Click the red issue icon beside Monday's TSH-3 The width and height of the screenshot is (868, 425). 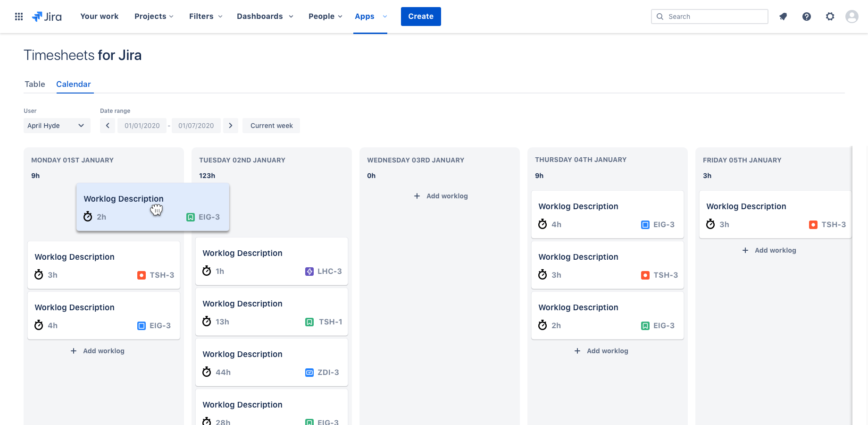click(142, 275)
